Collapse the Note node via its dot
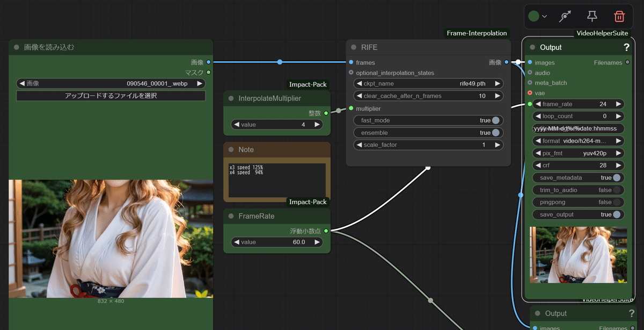The width and height of the screenshot is (644, 330). (x=231, y=149)
